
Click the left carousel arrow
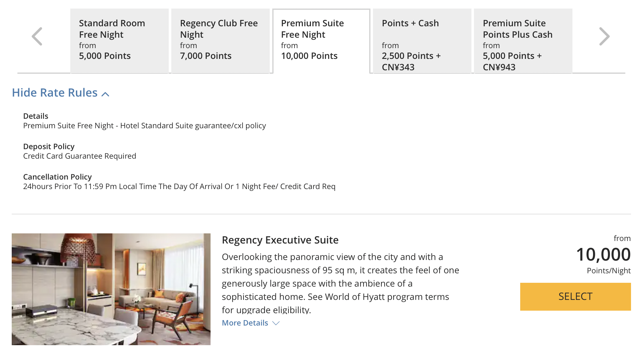[37, 36]
